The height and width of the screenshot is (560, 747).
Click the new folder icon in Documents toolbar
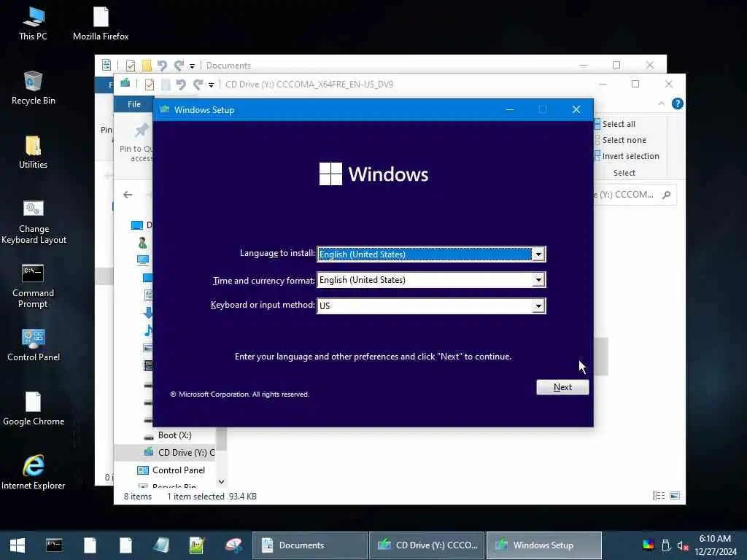[147, 65]
